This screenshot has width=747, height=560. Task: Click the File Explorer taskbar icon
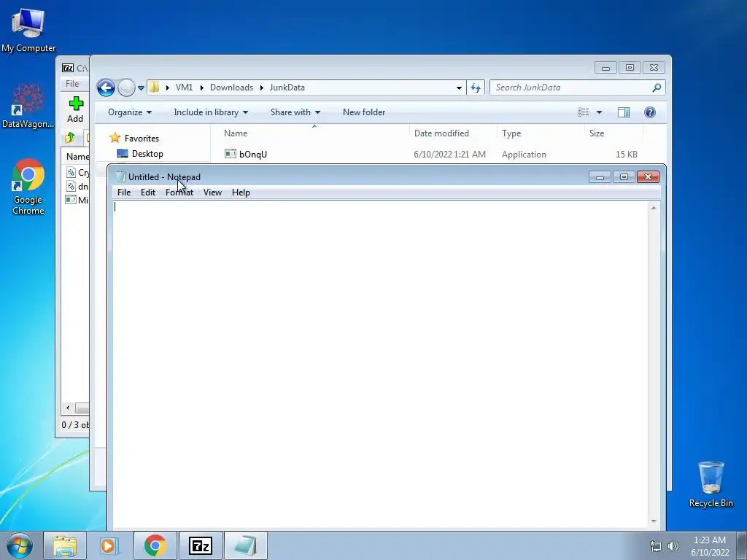[x=65, y=545]
